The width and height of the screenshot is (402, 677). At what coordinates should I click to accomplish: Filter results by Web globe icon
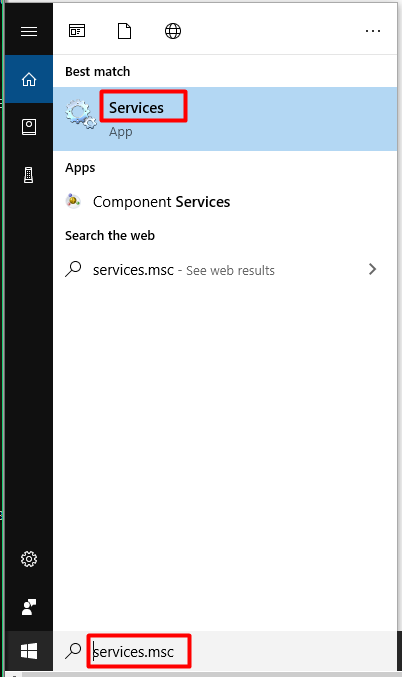point(173,31)
